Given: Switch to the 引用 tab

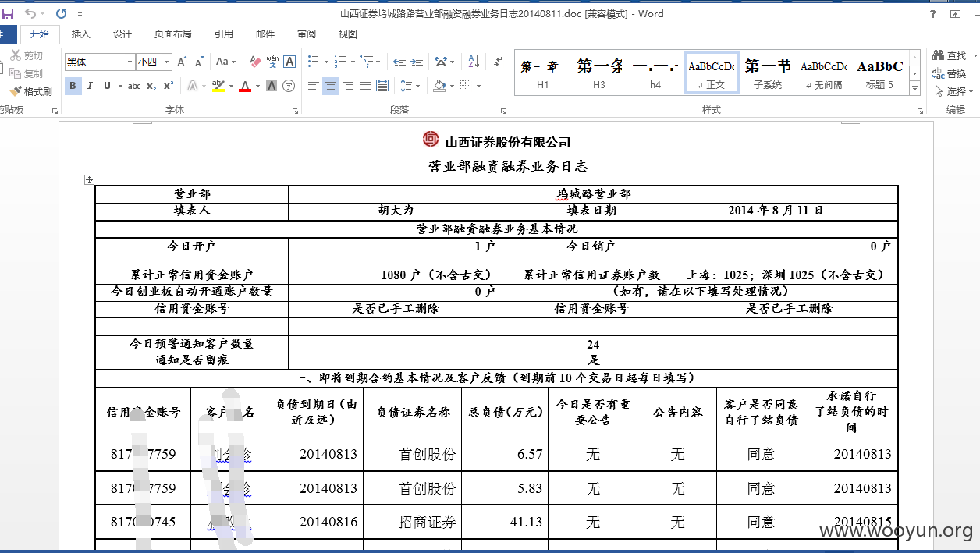Looking at the screenshot, I should coord(224,34).
